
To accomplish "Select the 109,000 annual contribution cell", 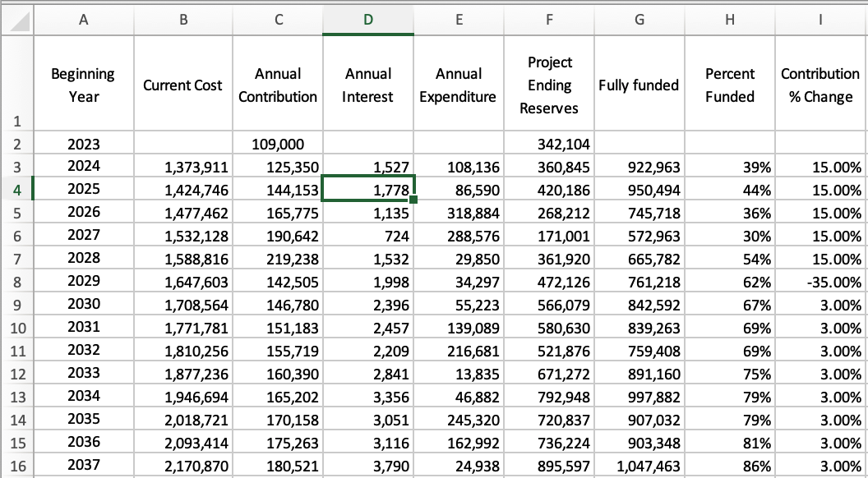I will click(278, 145).
